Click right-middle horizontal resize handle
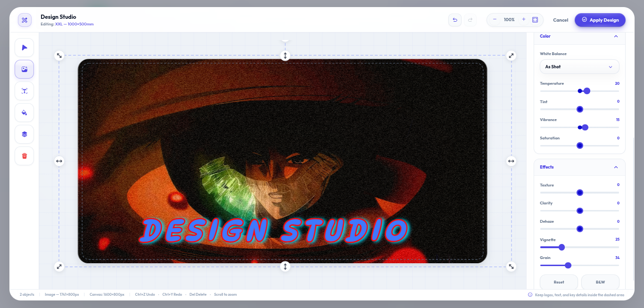 click(511, 161)
